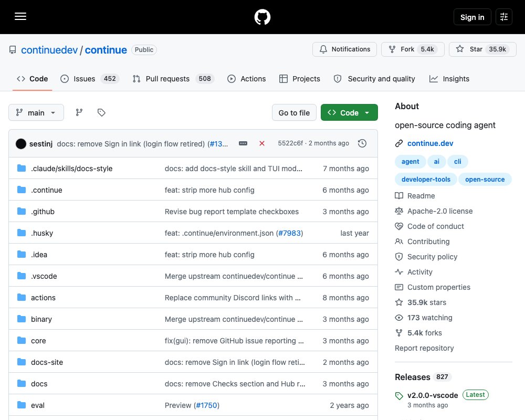
Task: Open the docs-site folder
Action: coord(47,362)
